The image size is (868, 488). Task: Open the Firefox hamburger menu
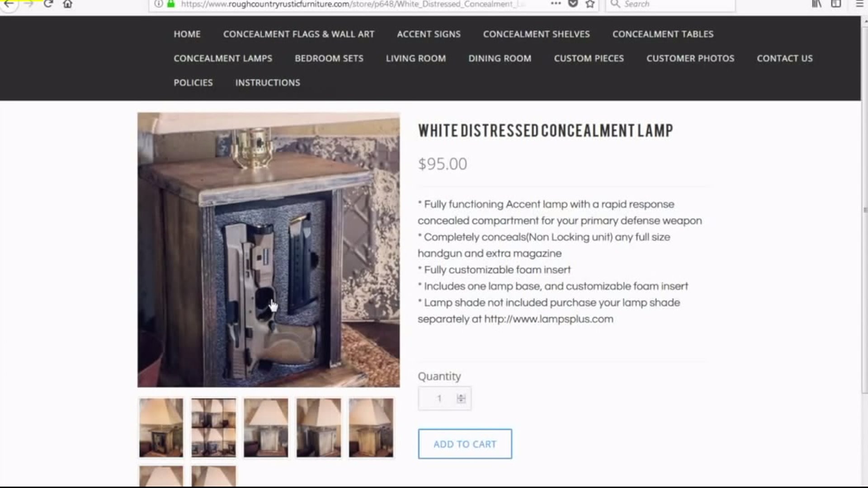pyautogui.click(x=859, y=4)
